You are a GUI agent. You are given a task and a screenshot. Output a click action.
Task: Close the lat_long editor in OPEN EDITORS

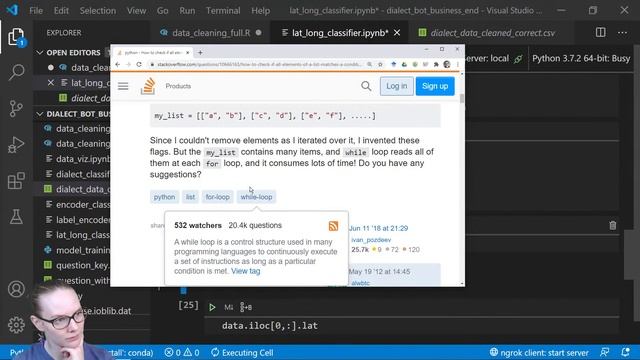(51, 83)
